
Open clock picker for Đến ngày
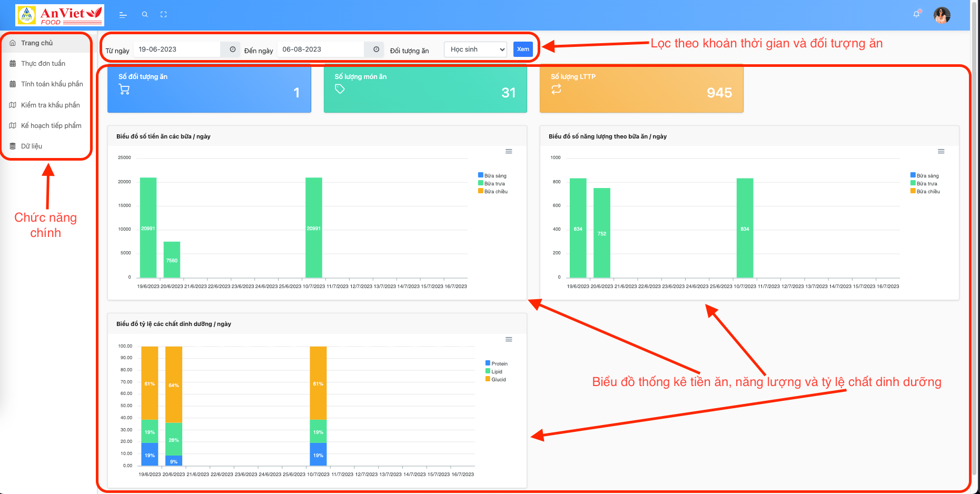click(x=376, y=50)
